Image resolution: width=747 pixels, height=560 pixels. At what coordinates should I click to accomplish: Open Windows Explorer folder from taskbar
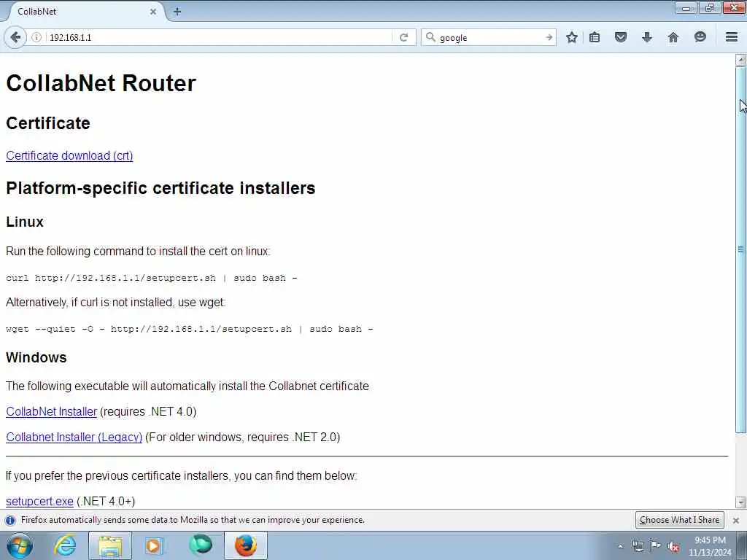pyautogui.click(x=110, y=545)
